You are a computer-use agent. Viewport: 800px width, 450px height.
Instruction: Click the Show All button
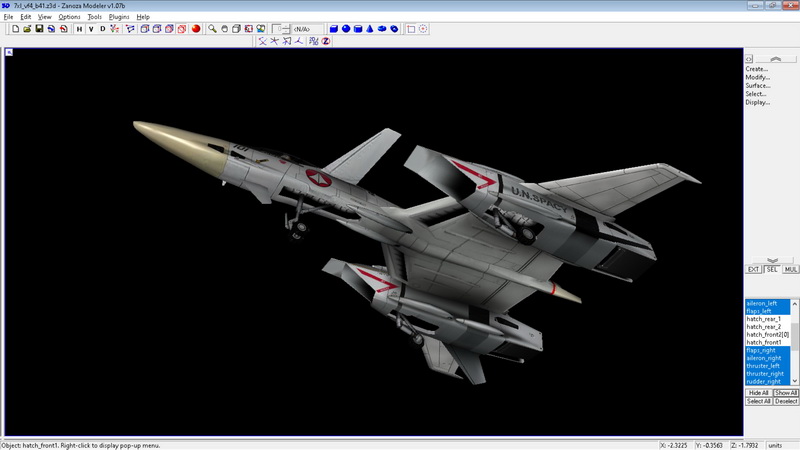(786, 393)
